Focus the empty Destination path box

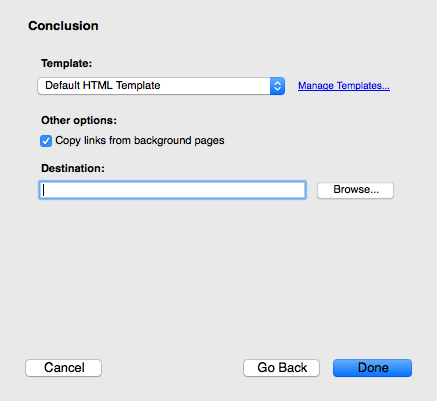172,190
